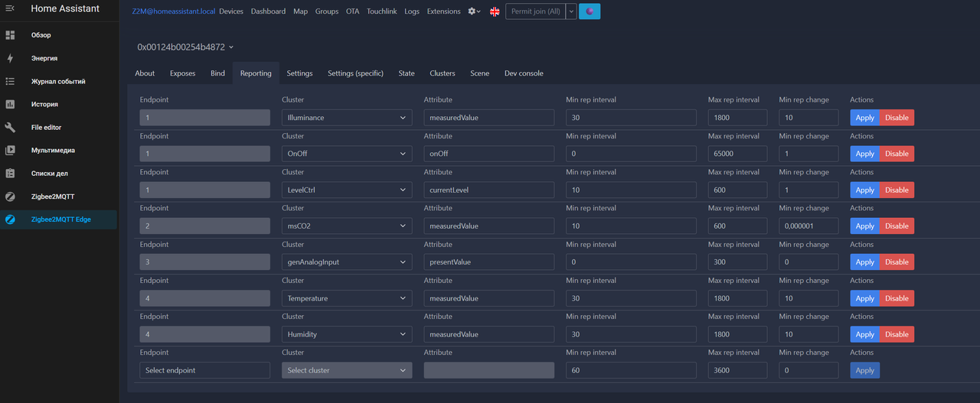The width and height of the screenshot is (980, 403).
Task: Apply the Humidity reporting row
Action: point(865,334)
